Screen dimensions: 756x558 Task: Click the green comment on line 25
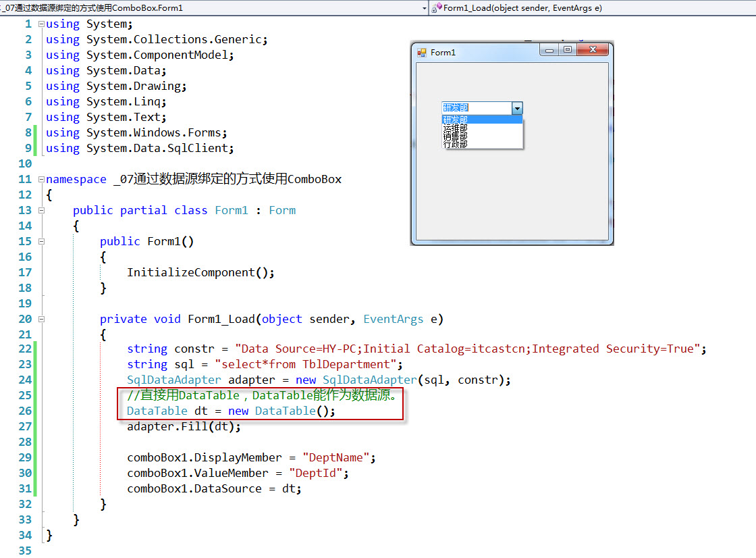pos(262,395)
